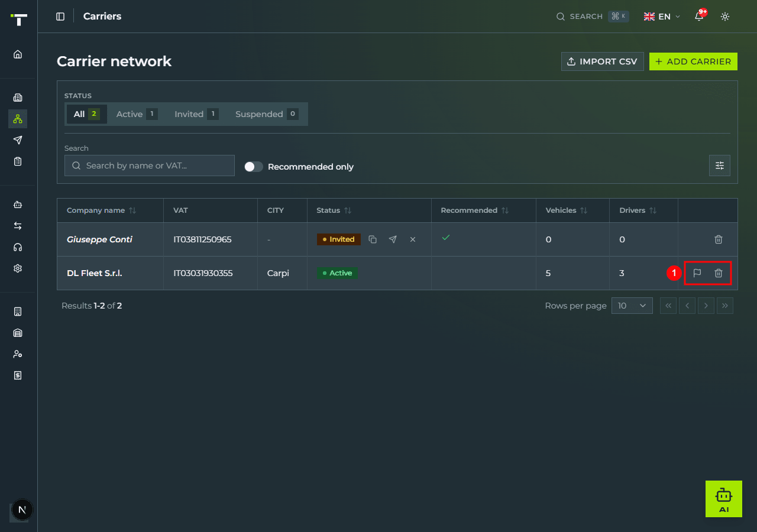Viewport: 757px width, 532px height.
Task: Select the Suspended status tab
Action: point(267,114)
